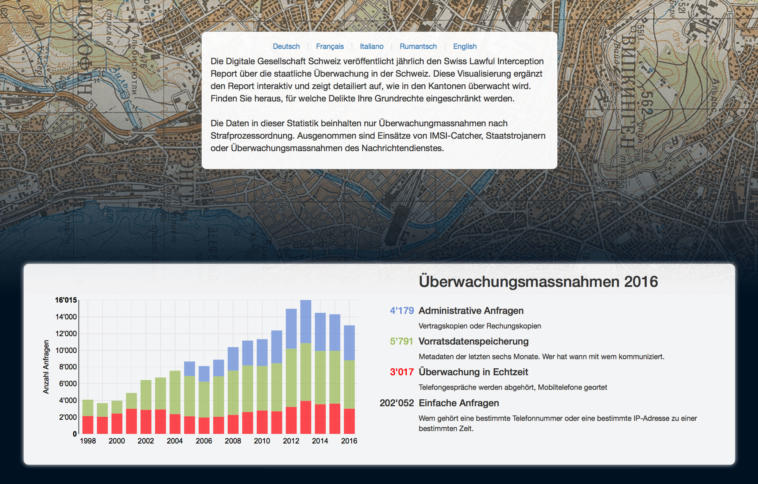The height and width of the screenshot is (484, 758).
Task: Open the Rumantsch version
Action: (x=418, y=46)
